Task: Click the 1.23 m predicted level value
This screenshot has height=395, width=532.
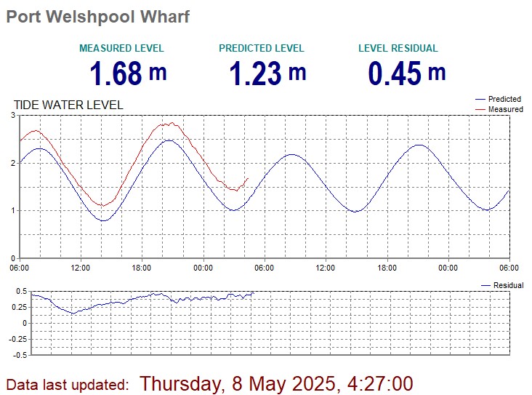Action: pos(267,73)
